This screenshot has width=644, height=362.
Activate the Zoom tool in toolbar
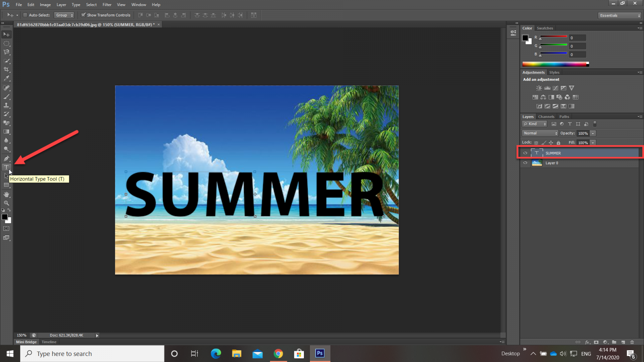tap(6, 203)
